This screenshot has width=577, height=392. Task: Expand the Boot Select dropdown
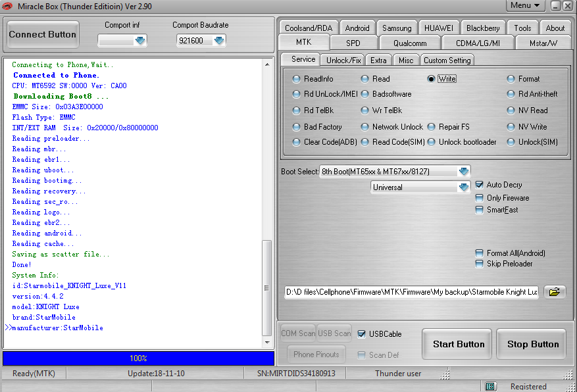[464, 172]
